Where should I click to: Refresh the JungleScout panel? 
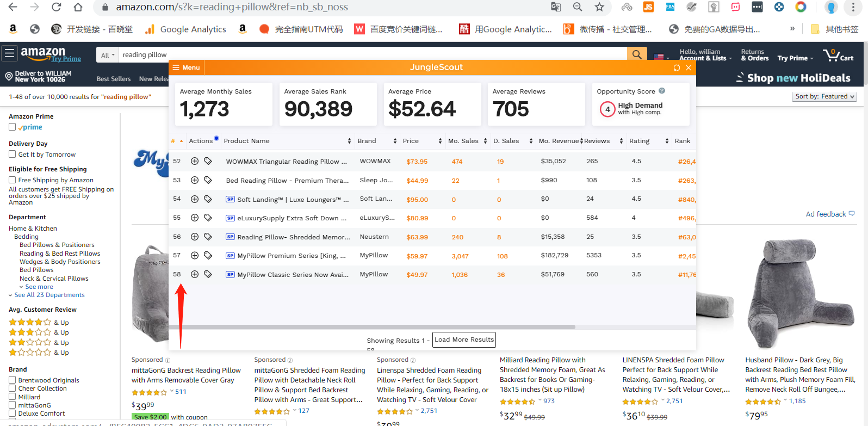click(x=677, y=67)
